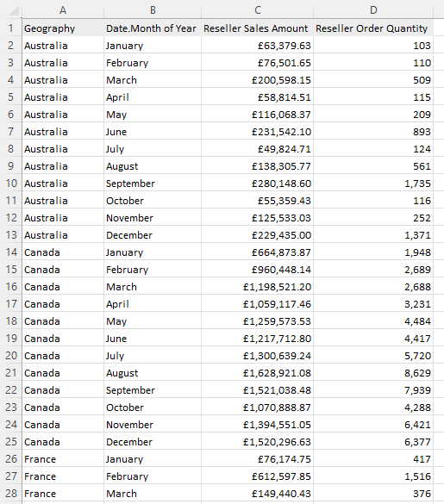Select row 1 header
Image resolution: width=444 pixels, height=504 pixels.
11,28
